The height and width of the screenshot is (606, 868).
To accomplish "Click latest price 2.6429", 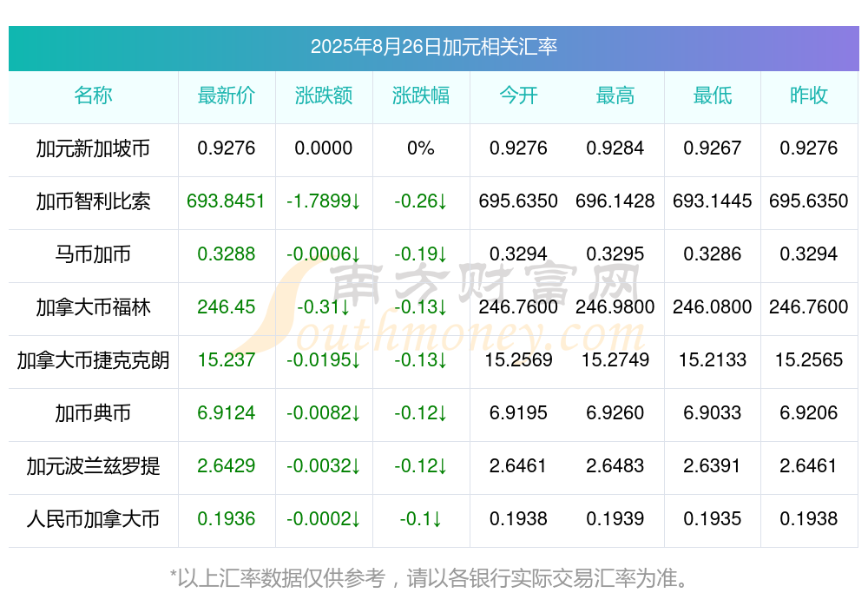I will point(227,466).
